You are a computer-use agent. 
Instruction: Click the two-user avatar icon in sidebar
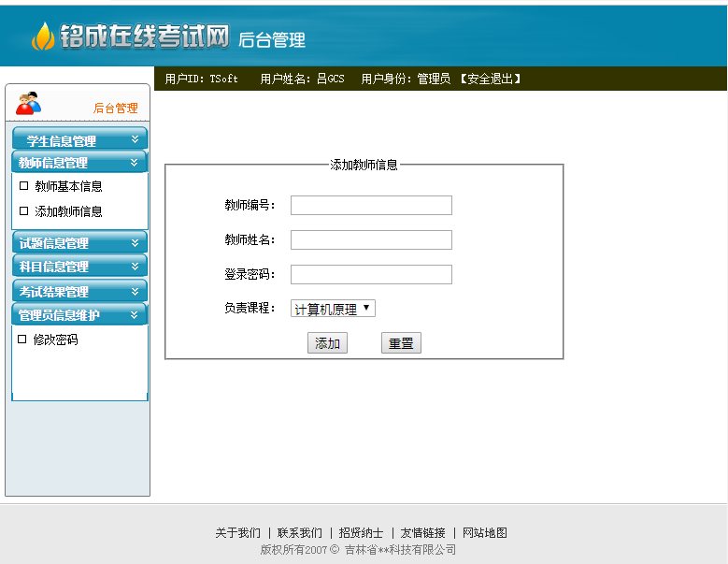coord(28,103)
